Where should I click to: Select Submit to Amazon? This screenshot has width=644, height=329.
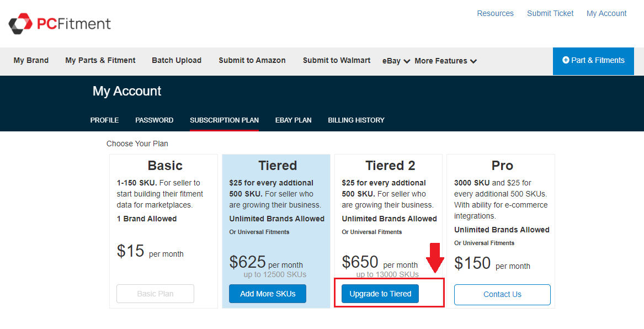[x=252, y=60]
